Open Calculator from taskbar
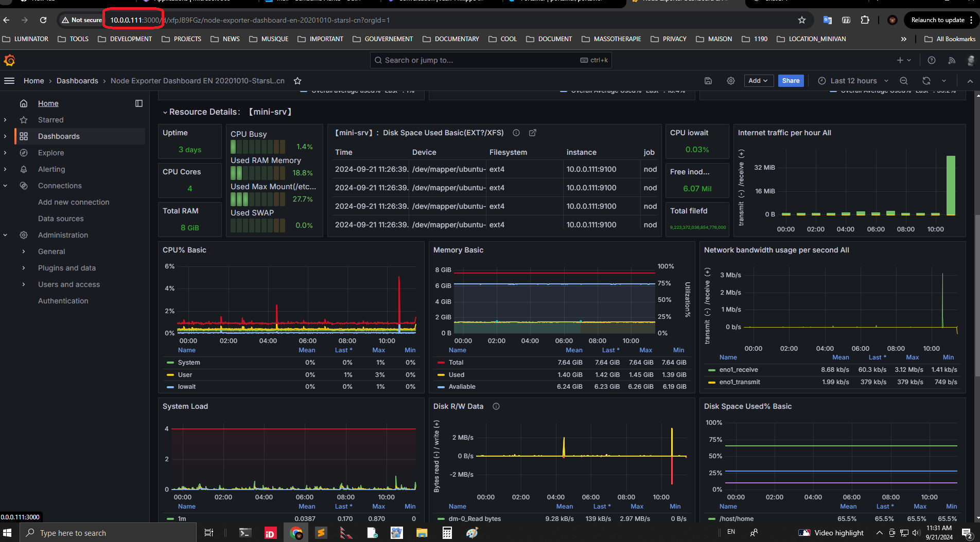 (447, 533)
